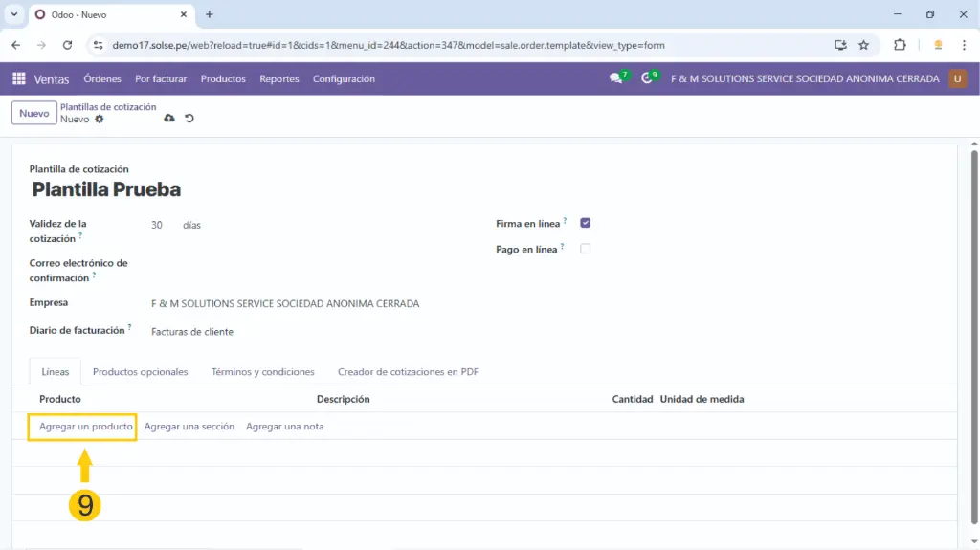
Task: Open the browser tab search dropdown
Action: pos(14,14)
